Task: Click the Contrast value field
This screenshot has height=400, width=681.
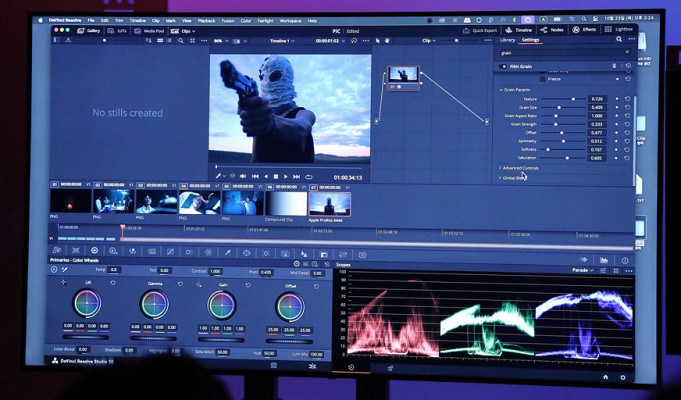Action: (x=215, y=271)
